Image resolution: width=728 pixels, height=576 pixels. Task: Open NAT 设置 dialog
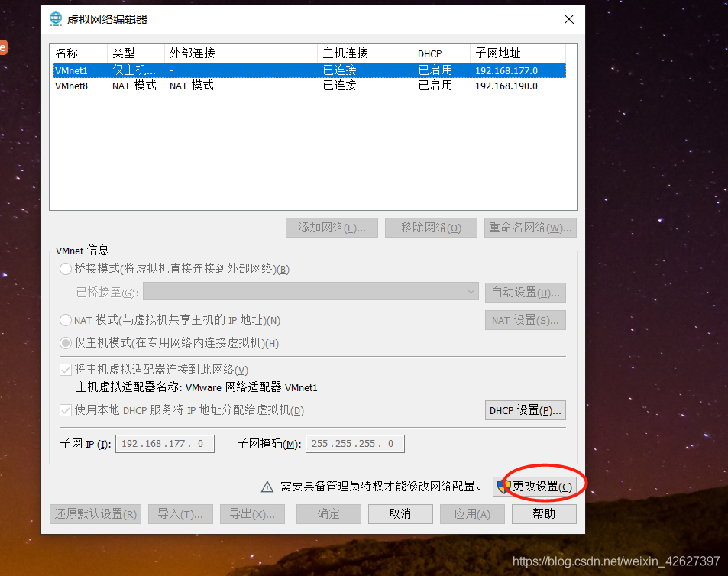(x=526, y=320)
